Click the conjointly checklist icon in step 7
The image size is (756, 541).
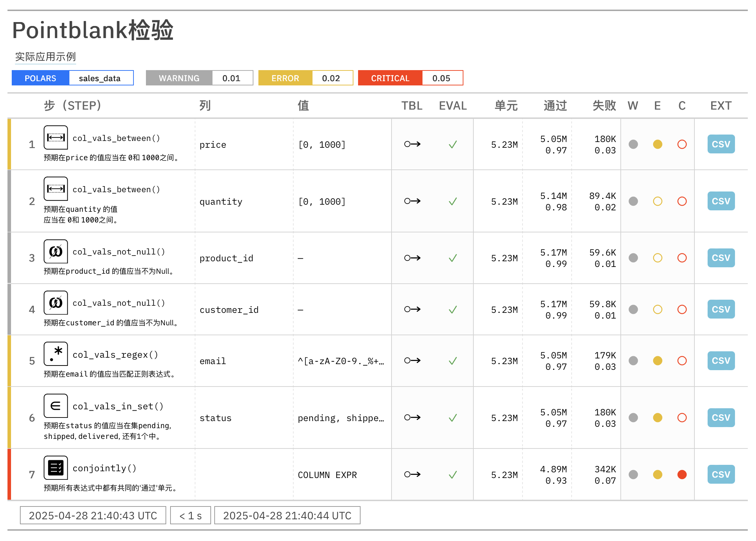click(56, 468)
